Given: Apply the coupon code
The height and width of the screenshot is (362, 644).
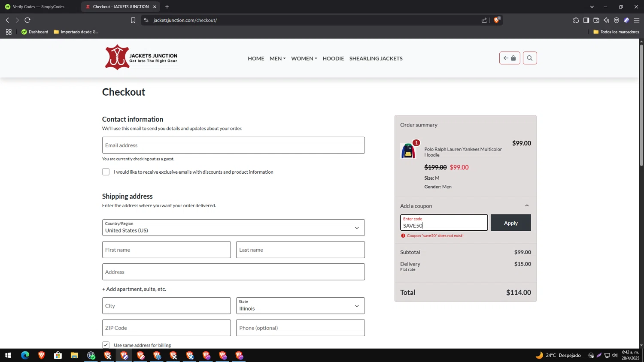Looking at the screenshot, I should pyautogui.click(x=510, y=223).
